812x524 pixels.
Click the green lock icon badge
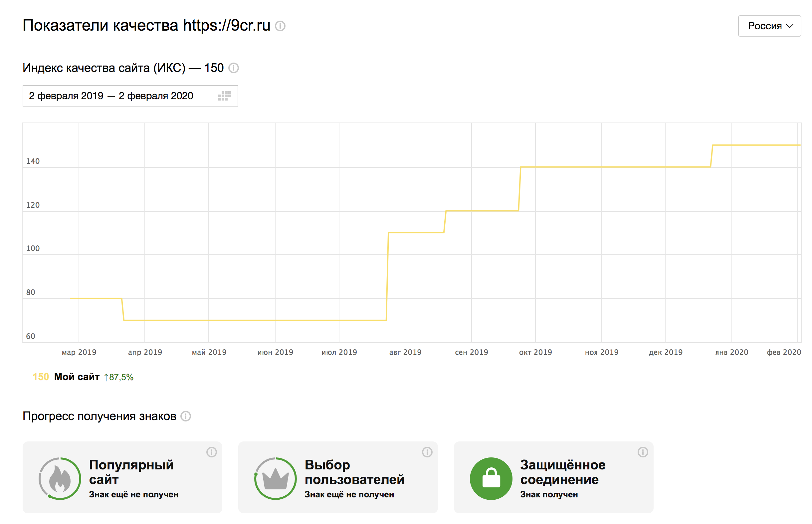[491, 478]
